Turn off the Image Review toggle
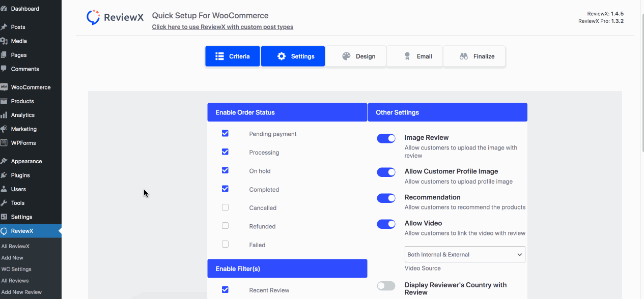The image size is (644, 299). pyautogui.click(x=386, y=138)
